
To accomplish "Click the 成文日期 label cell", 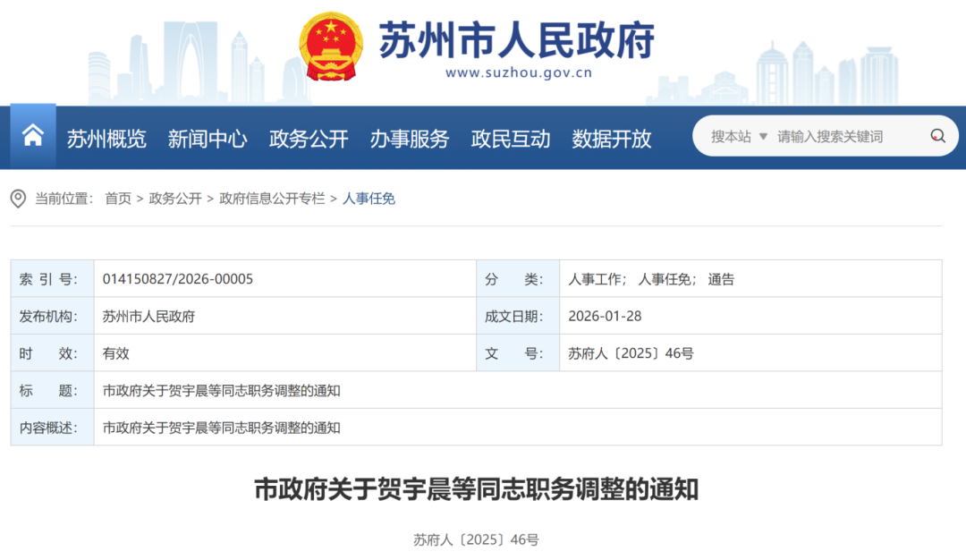I will 518,316.
